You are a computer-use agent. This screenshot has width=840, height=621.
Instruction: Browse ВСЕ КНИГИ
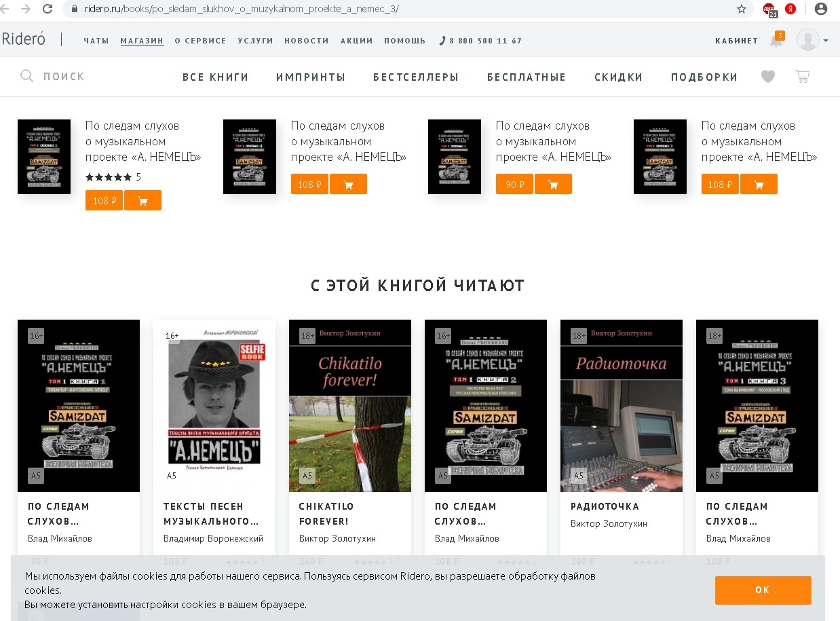pos(216,77)
